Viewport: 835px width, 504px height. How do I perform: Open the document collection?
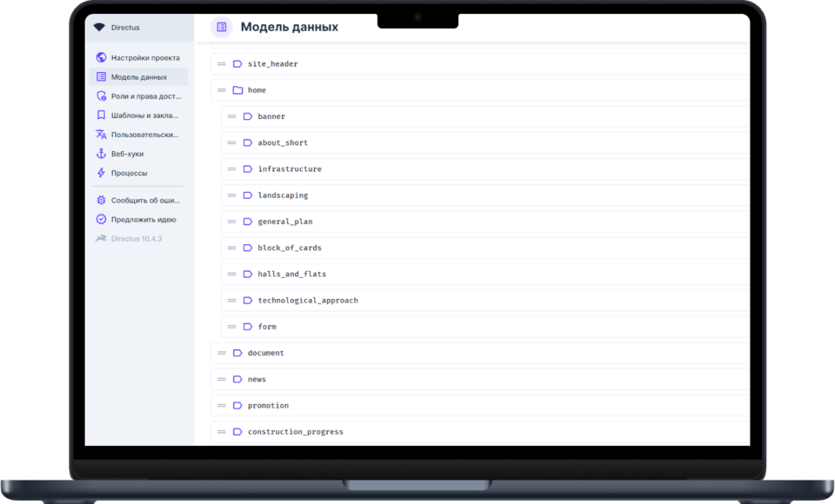click(x=480, y=353)
